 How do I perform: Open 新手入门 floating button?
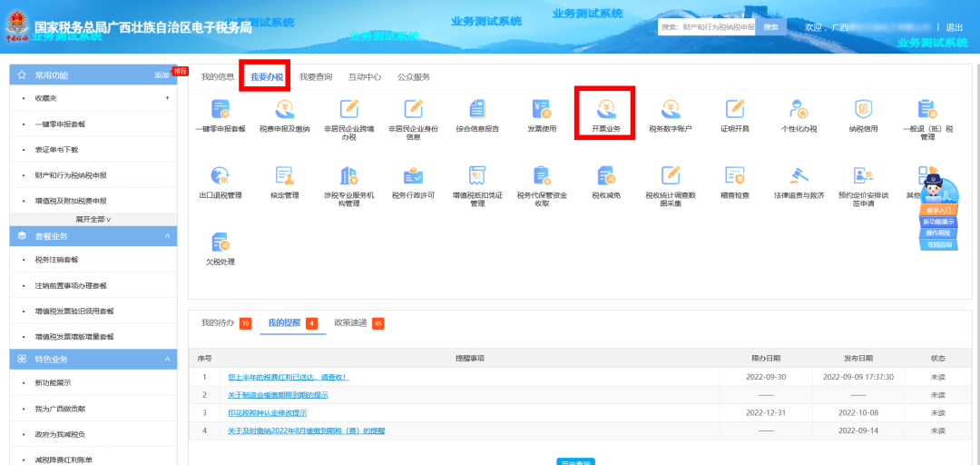tap(938, 211)
